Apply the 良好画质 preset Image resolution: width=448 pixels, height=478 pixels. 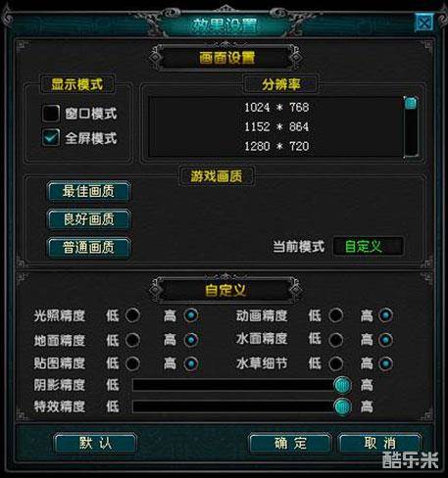[x=89, y=219]
